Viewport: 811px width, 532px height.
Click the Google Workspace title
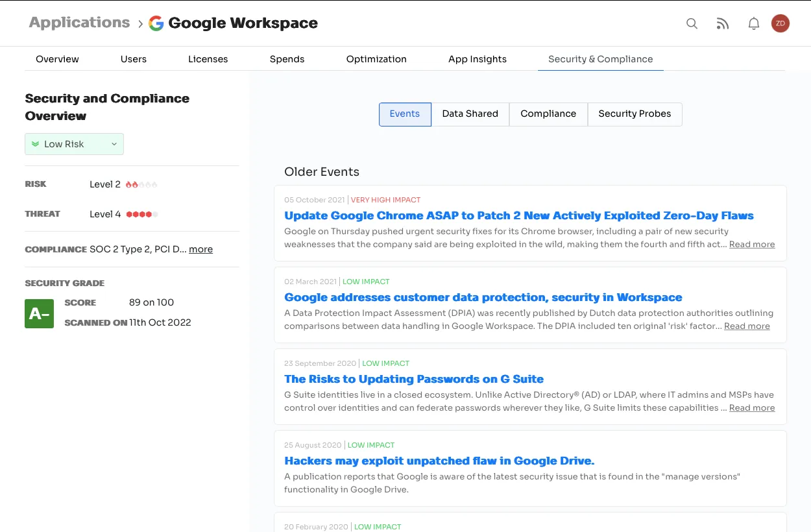243,23
